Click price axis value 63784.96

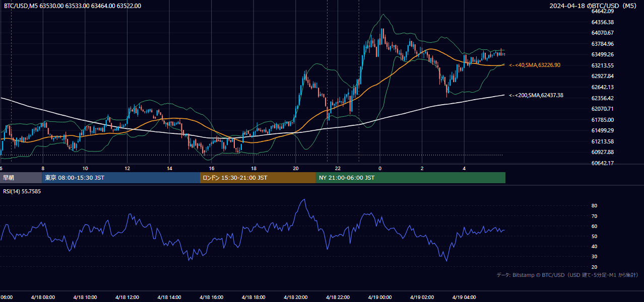click(x=602, y=44)
